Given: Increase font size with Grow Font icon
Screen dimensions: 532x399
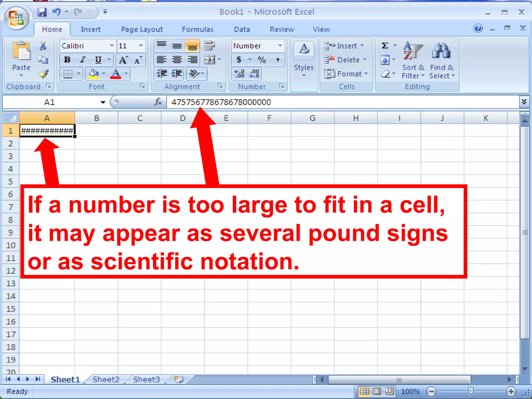Looking at the screenshot, I should point(123,60).
